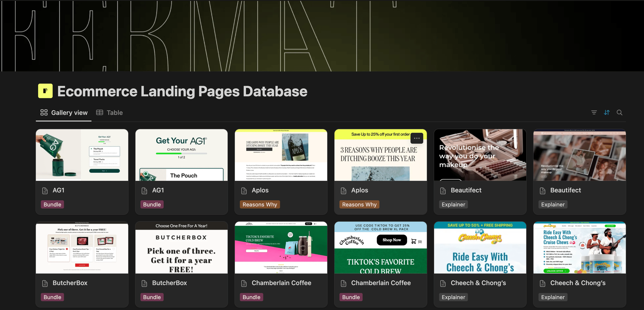Open Beautifect thumbnail with large makeup headline
644x310 pixels.
pos(480,155)
